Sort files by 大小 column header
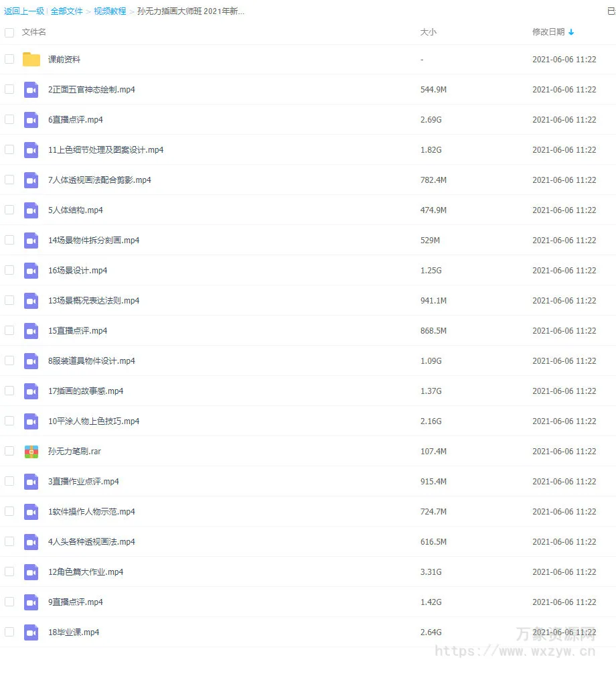The width and height of the screenshot is (616, 674). pos(428,32)
